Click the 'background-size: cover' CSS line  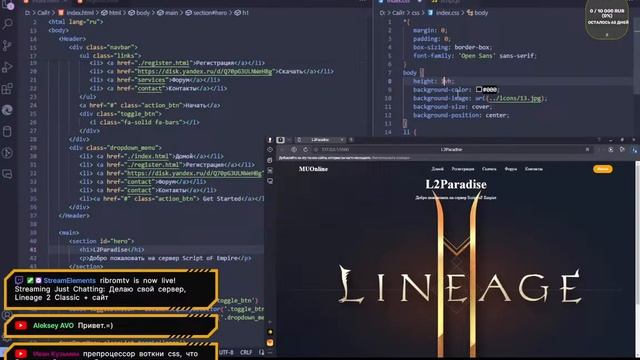(452, 107)
